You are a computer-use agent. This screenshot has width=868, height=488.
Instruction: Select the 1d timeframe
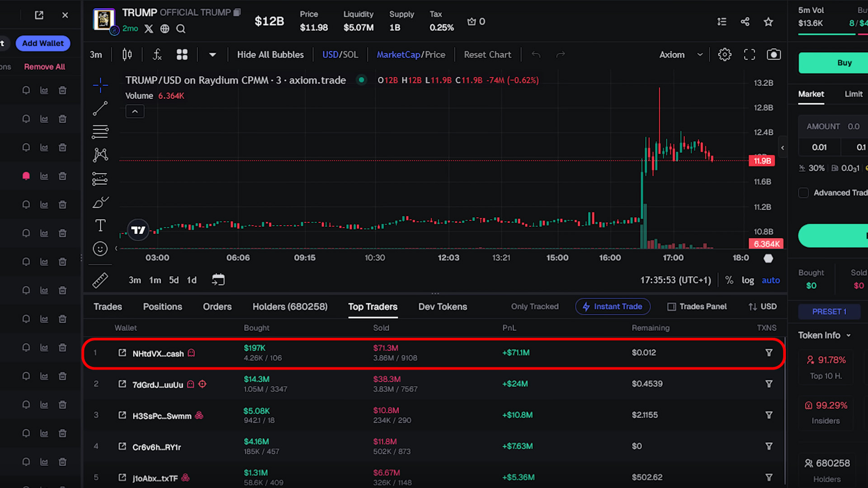point(191,280)
